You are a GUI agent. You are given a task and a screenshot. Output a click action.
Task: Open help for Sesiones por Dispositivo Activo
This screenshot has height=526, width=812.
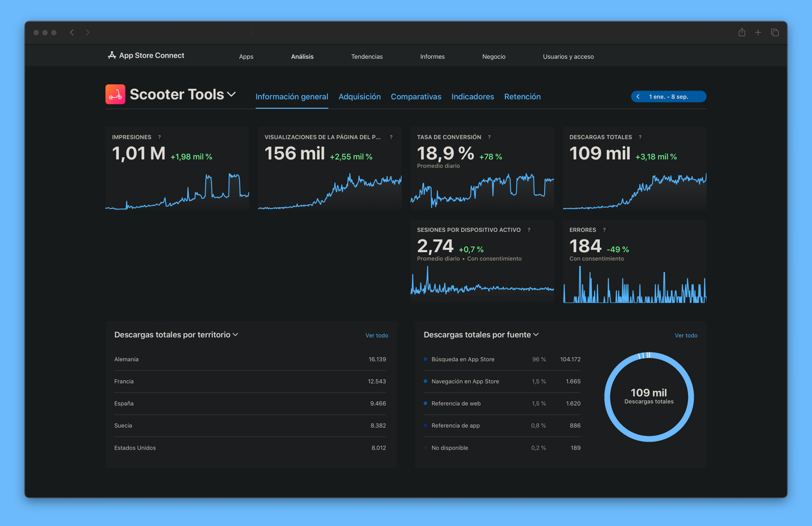(529, 230)
